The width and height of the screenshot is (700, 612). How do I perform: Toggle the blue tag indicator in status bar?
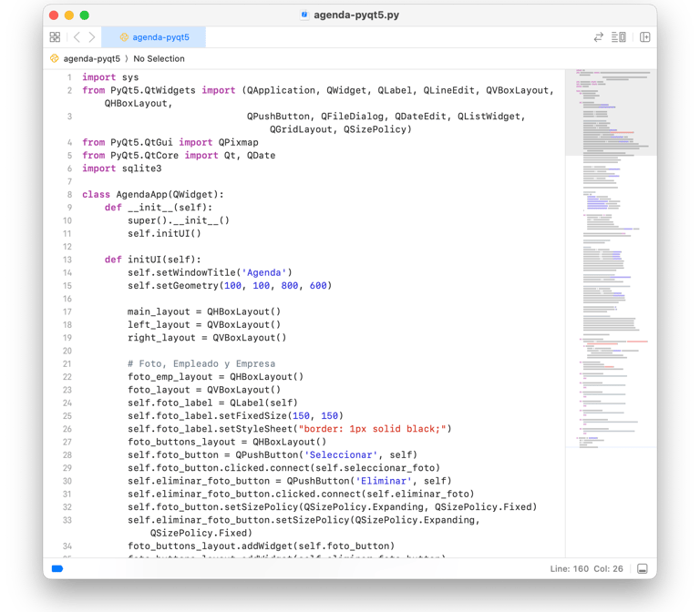(57, 568)
